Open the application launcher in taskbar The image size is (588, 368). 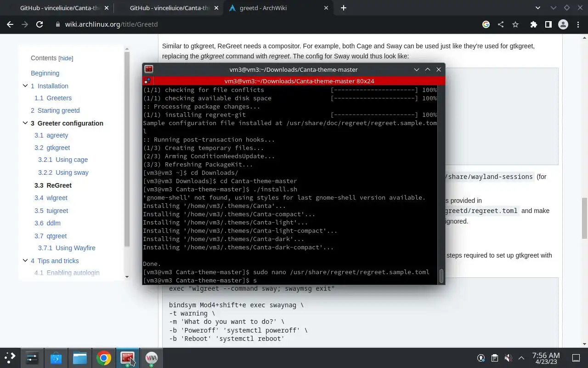pyautogui.click(x=10, y=357)
